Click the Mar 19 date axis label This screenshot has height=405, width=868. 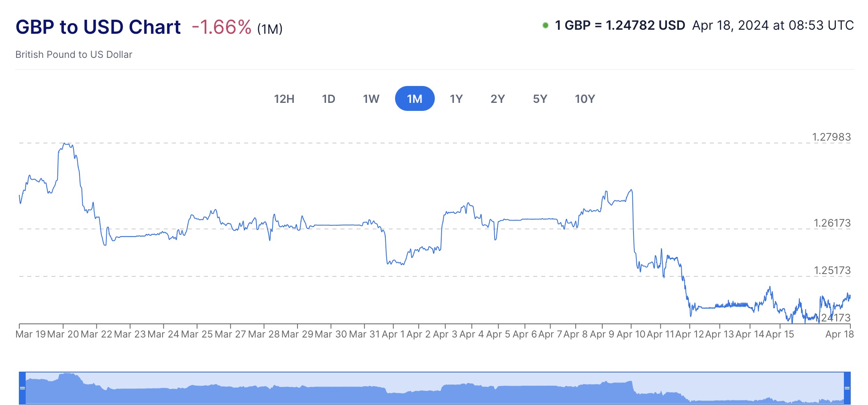[30, 334]
